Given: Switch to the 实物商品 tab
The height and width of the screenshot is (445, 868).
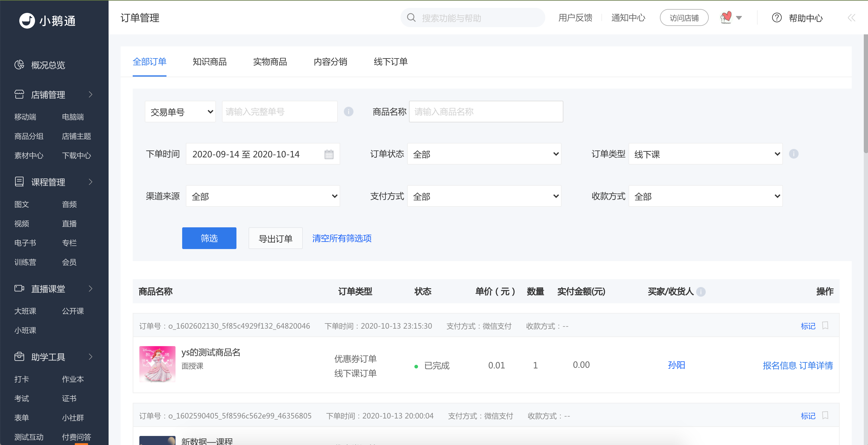Looking at the screenshot, I should 270,62.
